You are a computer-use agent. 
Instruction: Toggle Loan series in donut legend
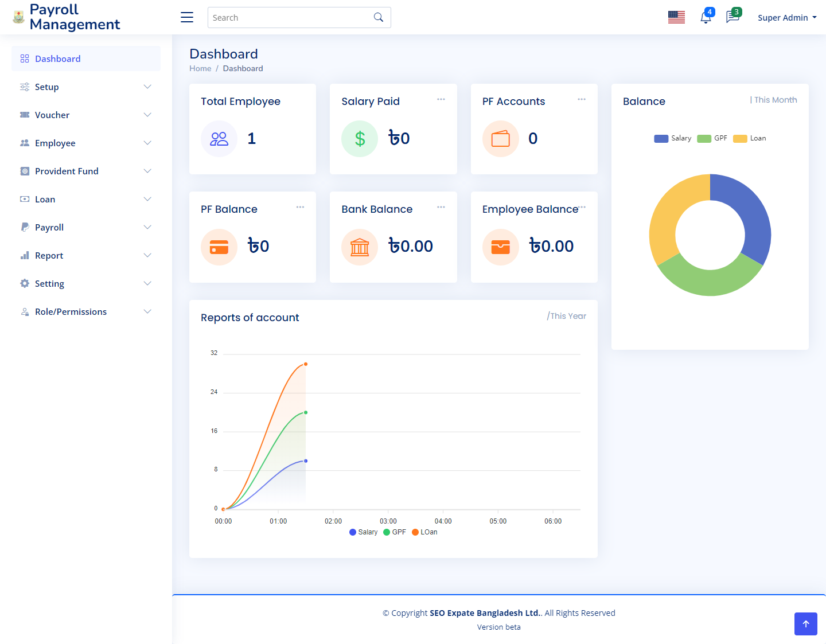(749, 138)
